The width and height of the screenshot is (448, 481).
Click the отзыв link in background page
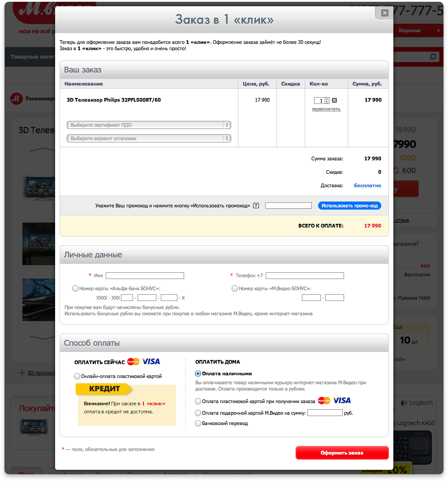pos(402,220)
